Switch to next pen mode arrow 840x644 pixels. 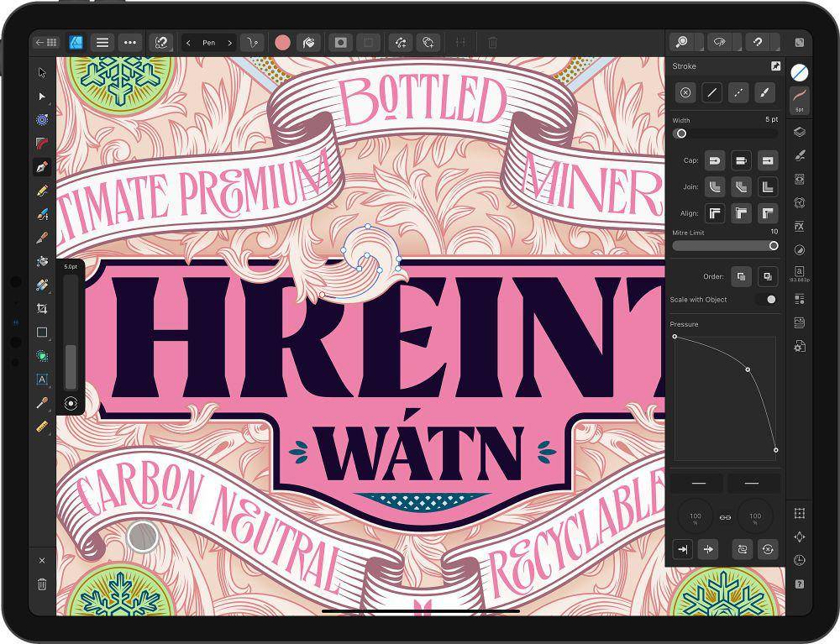230,43
